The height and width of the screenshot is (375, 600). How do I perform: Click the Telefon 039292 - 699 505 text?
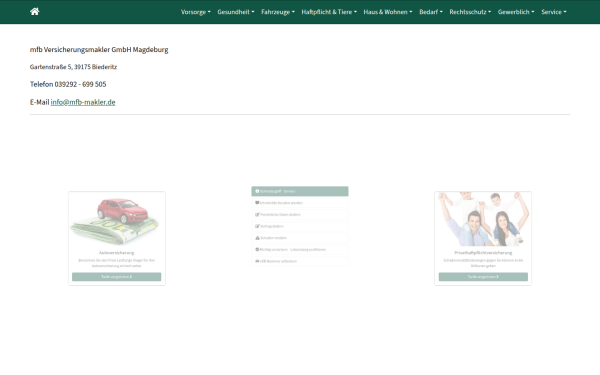[x=68, y=84]
